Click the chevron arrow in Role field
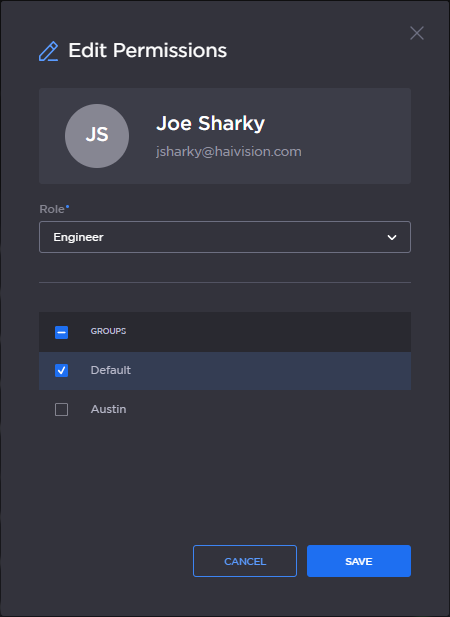The image size is (450, 617). pyautogui.click(x=392, y=237)
